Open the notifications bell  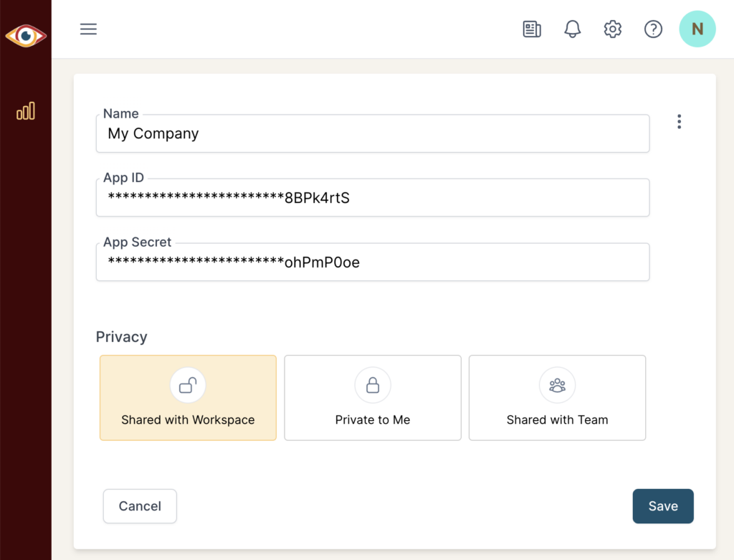click(572, 29)
